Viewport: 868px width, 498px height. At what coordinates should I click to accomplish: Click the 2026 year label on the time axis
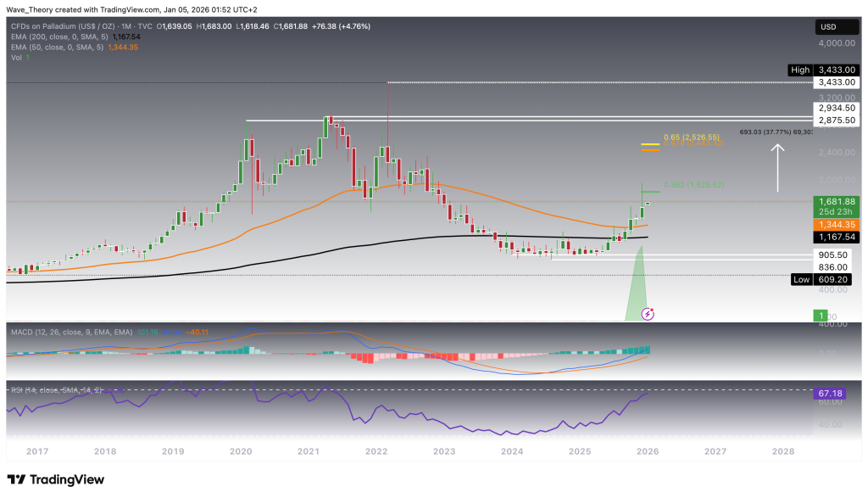[x=647, y=452]
